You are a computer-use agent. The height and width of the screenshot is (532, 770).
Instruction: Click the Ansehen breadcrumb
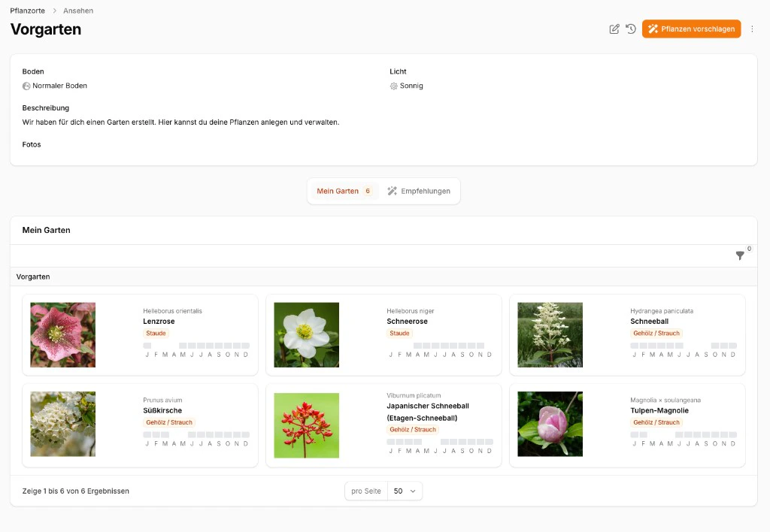tap(78, 11)
